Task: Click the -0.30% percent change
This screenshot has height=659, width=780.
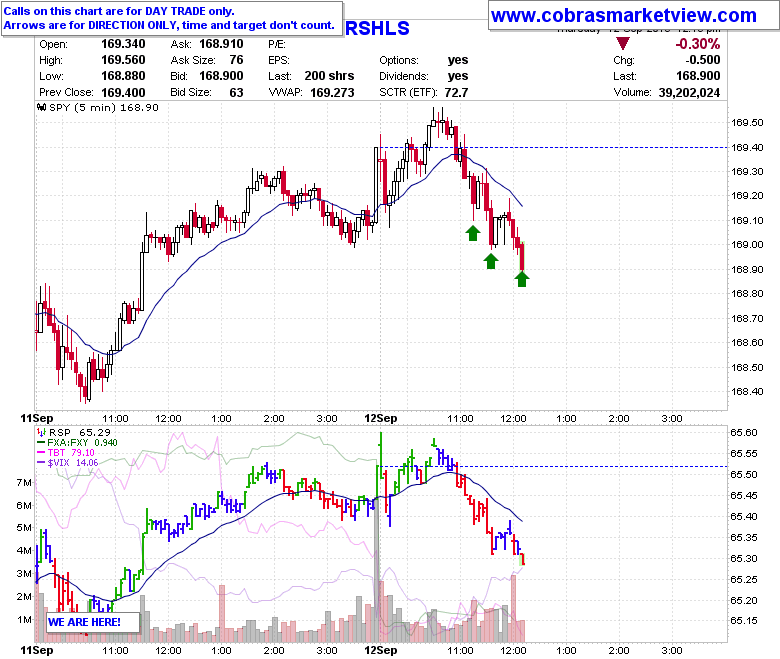Action: 697,44
